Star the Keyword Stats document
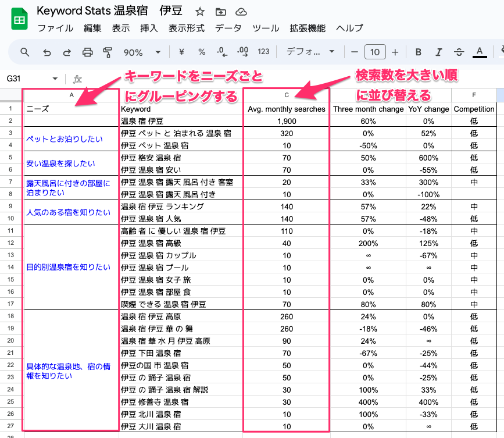This screenshot has width=504, height=438. tap(199, 12)
